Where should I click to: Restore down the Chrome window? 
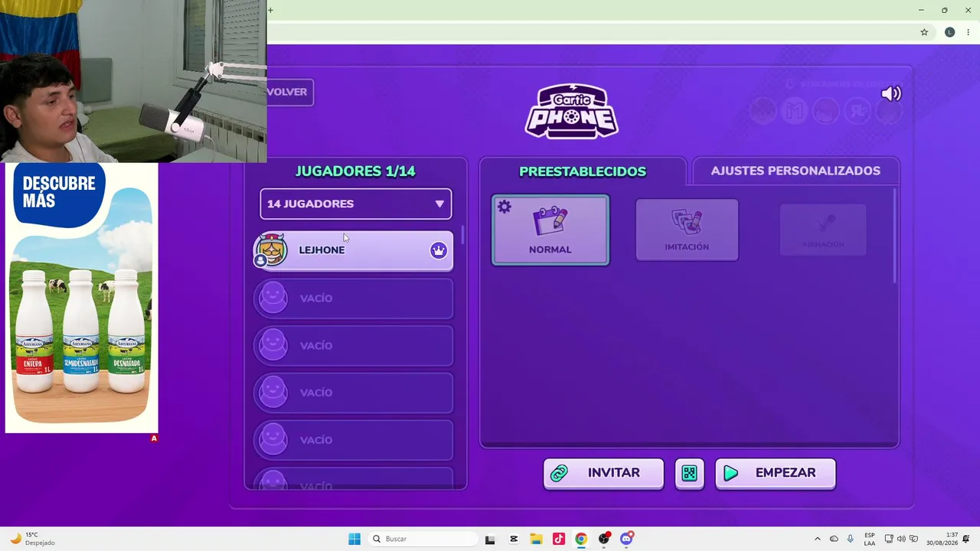click(945, 10)
